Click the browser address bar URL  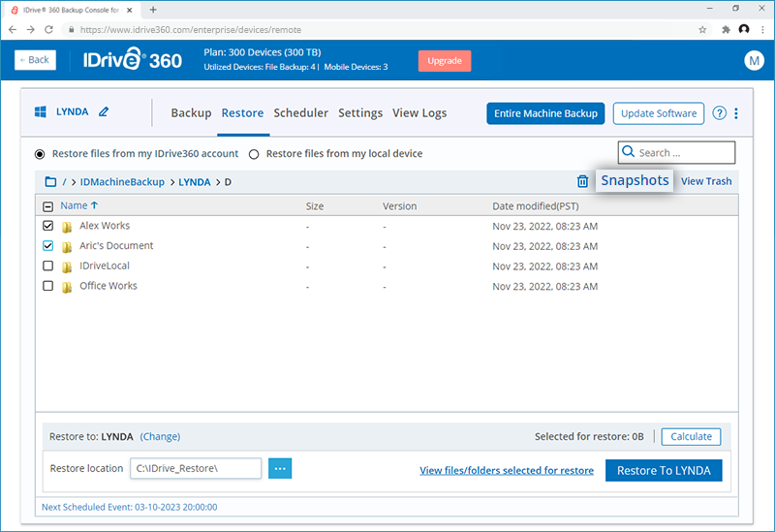[190, 30]
